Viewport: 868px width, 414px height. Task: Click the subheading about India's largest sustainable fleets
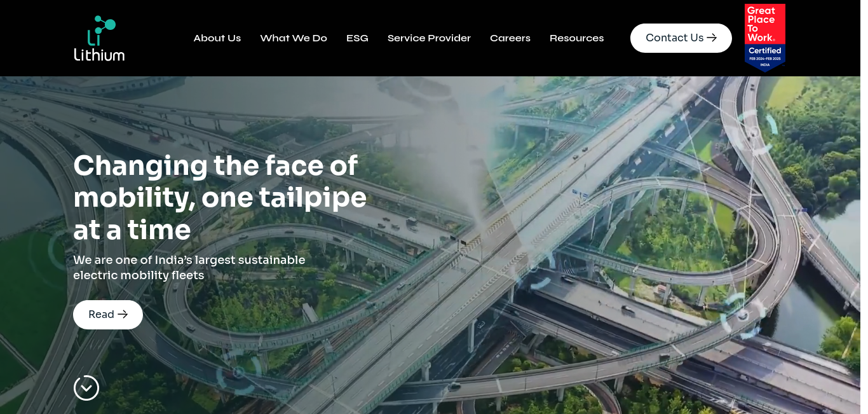coord(189,268)
